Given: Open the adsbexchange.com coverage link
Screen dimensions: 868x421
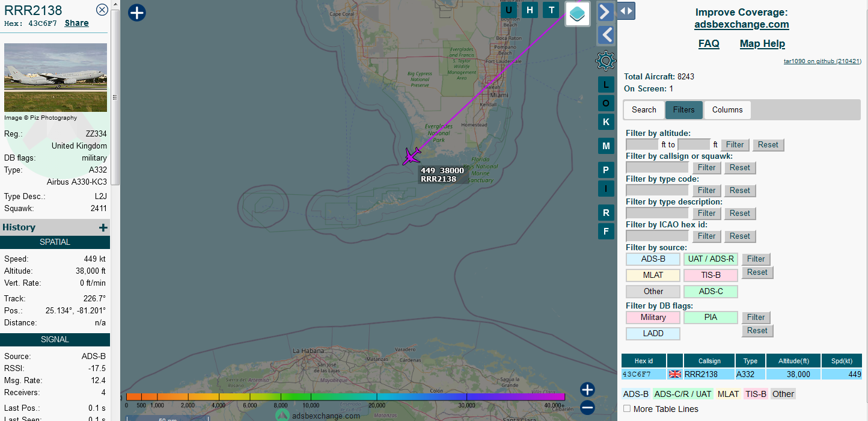Looking at the screenshot, I should point(742,25).
